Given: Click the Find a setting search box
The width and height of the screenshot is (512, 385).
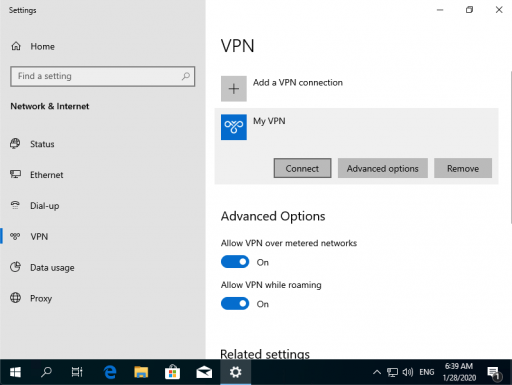Looking at the screenshot, I should (102, 76).
